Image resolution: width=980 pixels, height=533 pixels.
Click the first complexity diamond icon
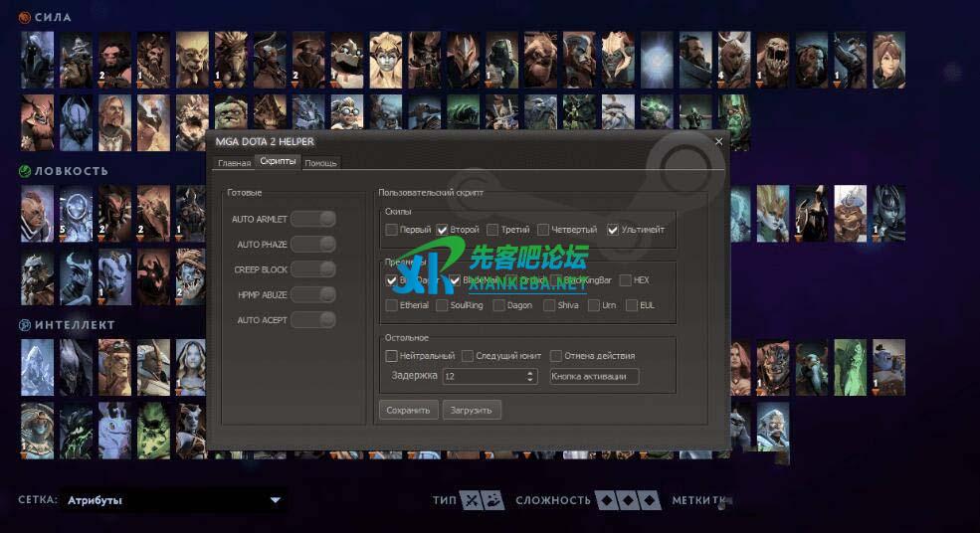(x=605, y=500)
